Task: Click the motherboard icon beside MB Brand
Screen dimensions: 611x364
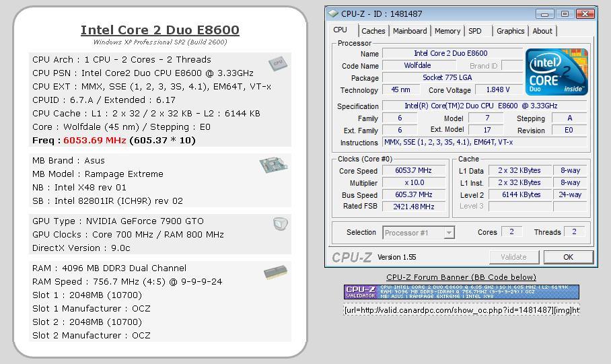Action: click(x=274, y=164)
